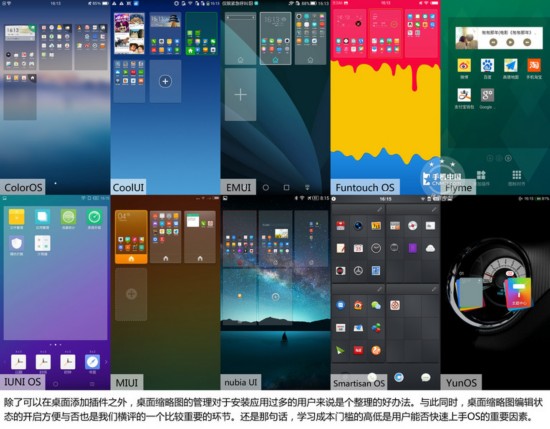Screen dimensions: 550x429
Task: Open the green paper-plane icon in Smartisan OS
Action: point(340,350)
